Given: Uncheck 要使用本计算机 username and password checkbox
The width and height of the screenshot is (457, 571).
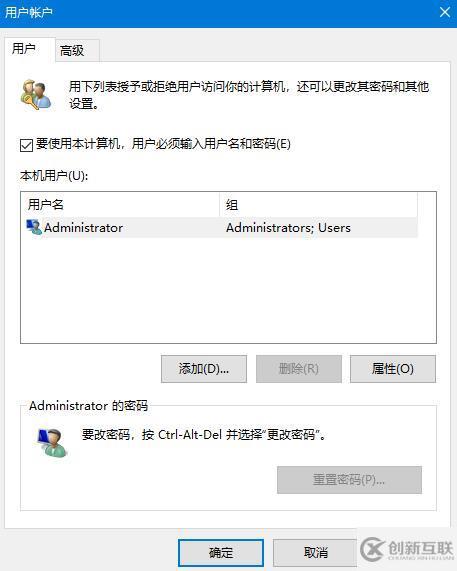Looking at the screenshot, I should 26,145.
